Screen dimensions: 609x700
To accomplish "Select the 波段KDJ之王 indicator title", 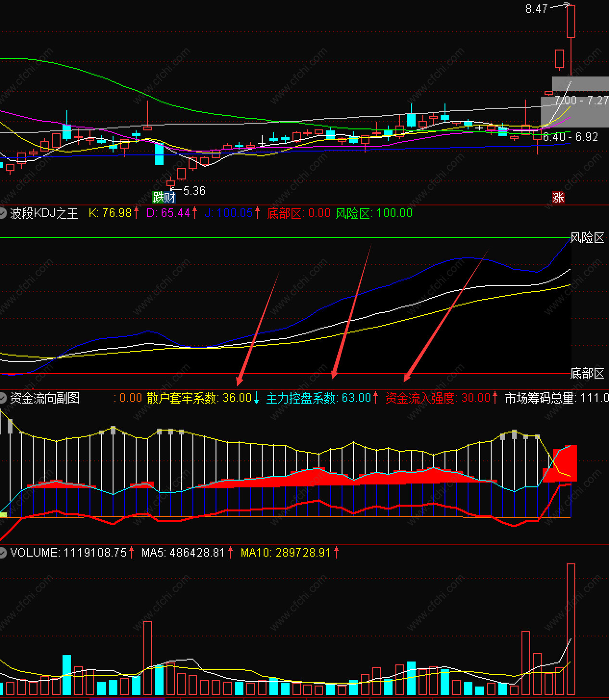I will click(x=44, y=213).
